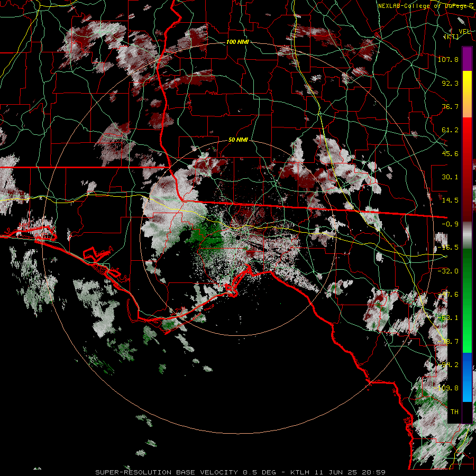Click the -94.2 velocity scale value

click(x=448, y=365)
